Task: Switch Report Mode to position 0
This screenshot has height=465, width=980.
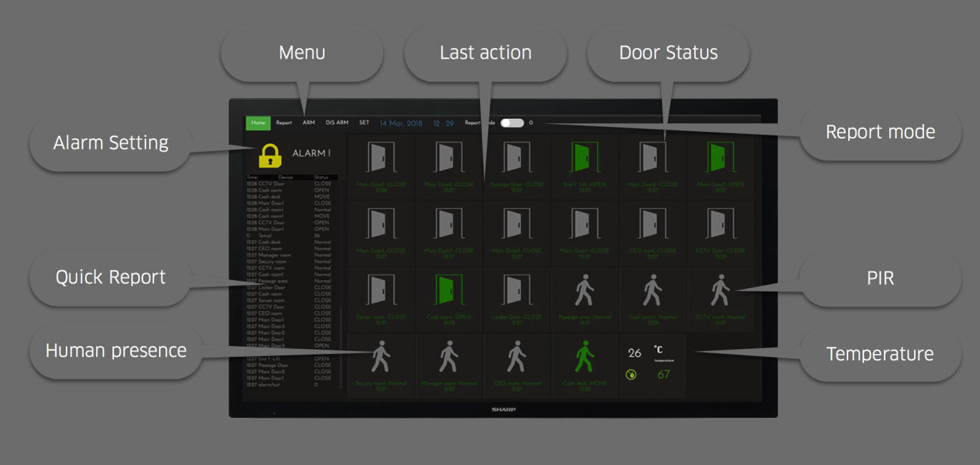Action: (531, 123)
